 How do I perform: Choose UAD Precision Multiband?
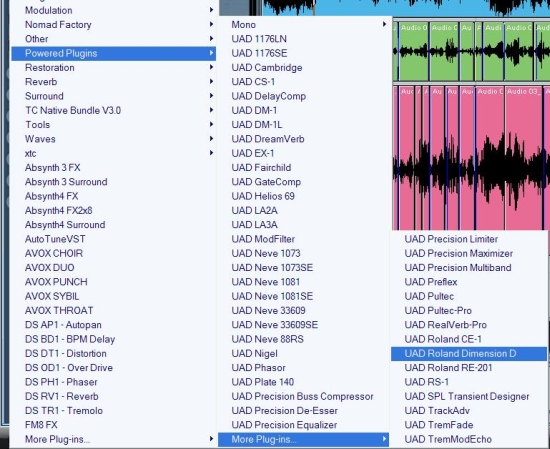point(469,268)
